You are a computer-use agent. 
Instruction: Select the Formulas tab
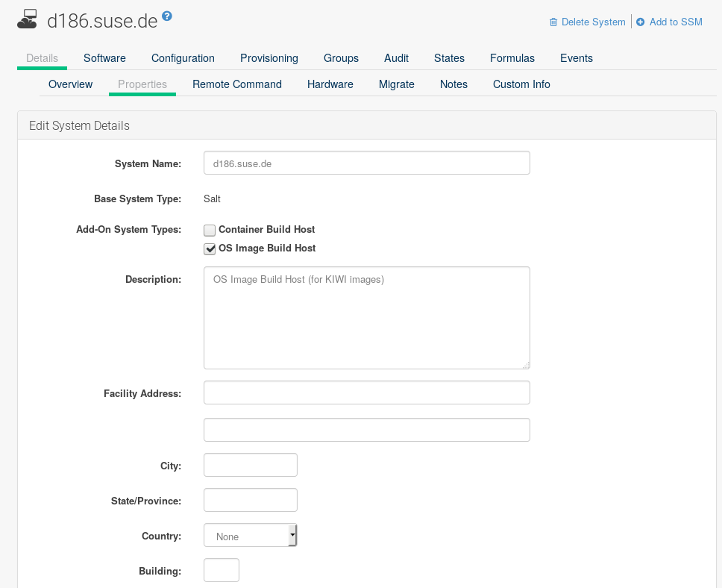(x=512, y=58)
